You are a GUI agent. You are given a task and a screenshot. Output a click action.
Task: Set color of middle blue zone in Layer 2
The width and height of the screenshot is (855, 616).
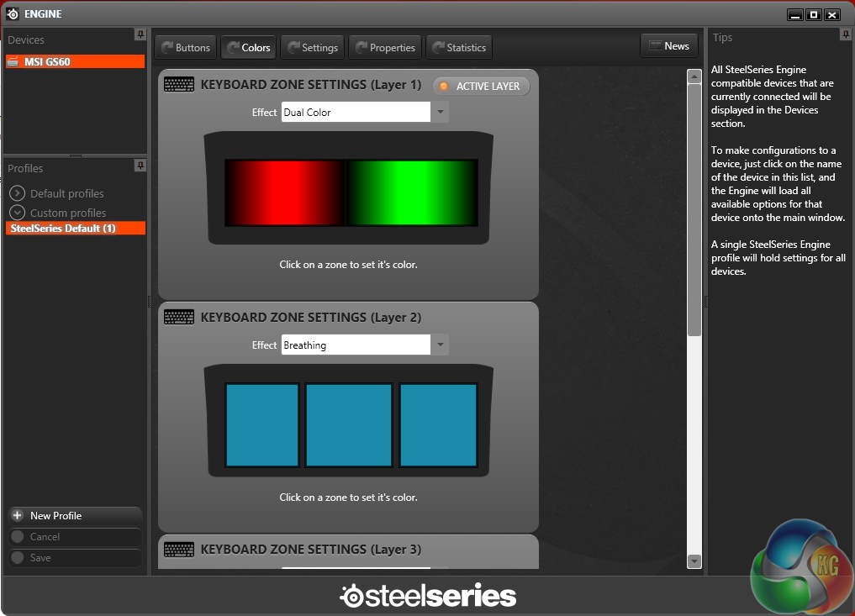pos(349,425)
